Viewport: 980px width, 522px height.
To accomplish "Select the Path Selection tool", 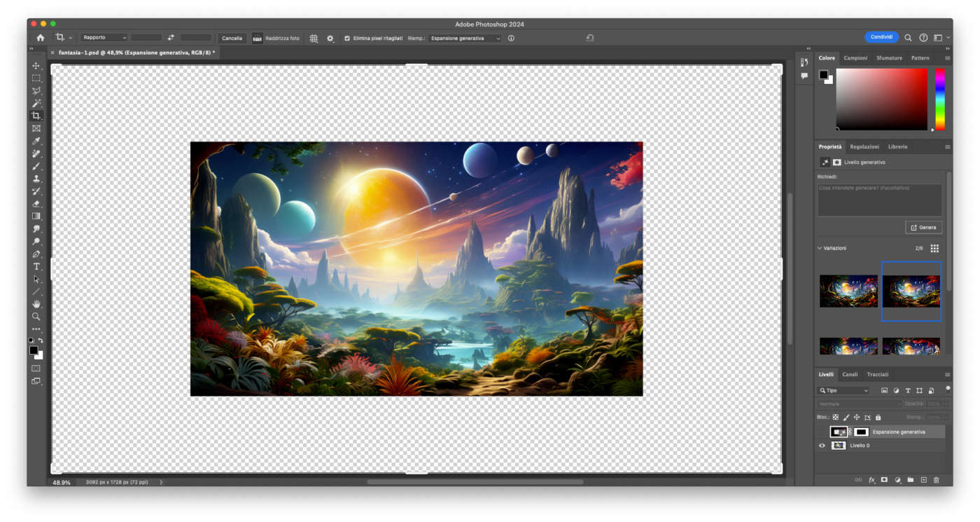I will pyautogui.click(x=36, y=279).
